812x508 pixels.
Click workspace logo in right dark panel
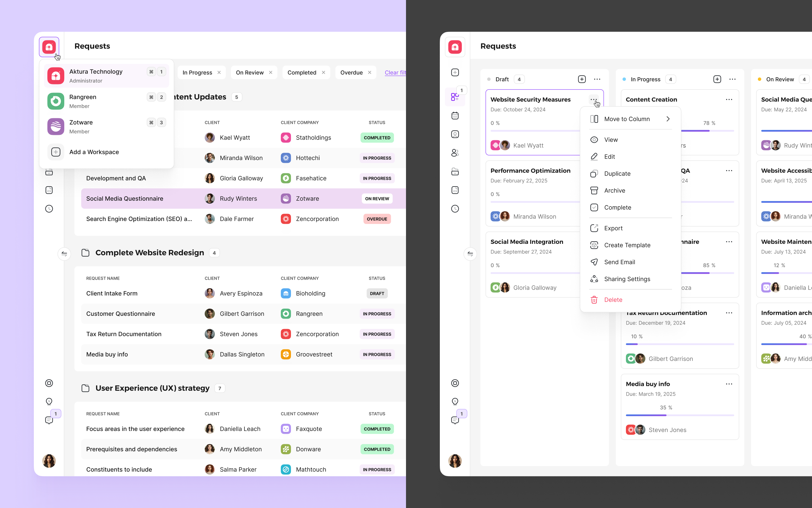pyautogui.click(x=455, y=47)
